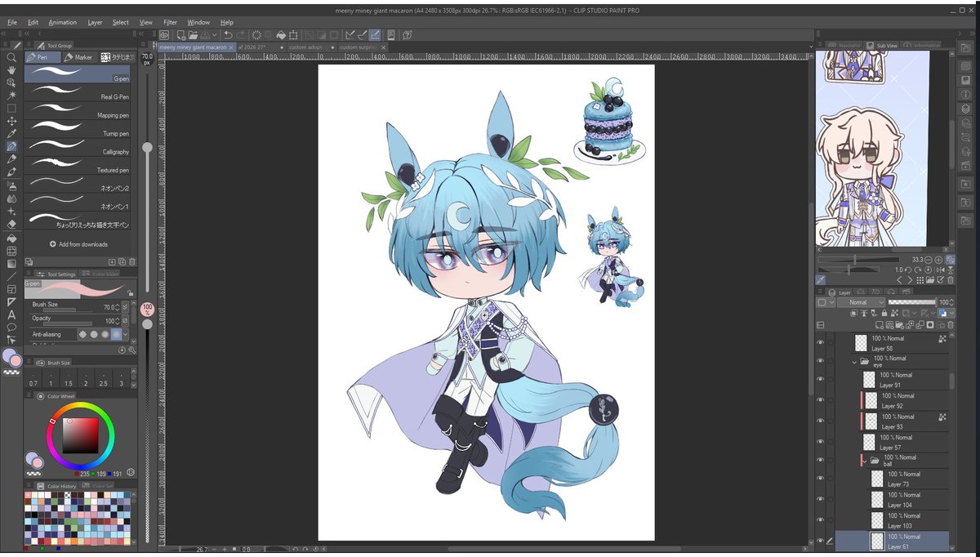
Task: Select the Balloon tool
Action: (11, 327)
